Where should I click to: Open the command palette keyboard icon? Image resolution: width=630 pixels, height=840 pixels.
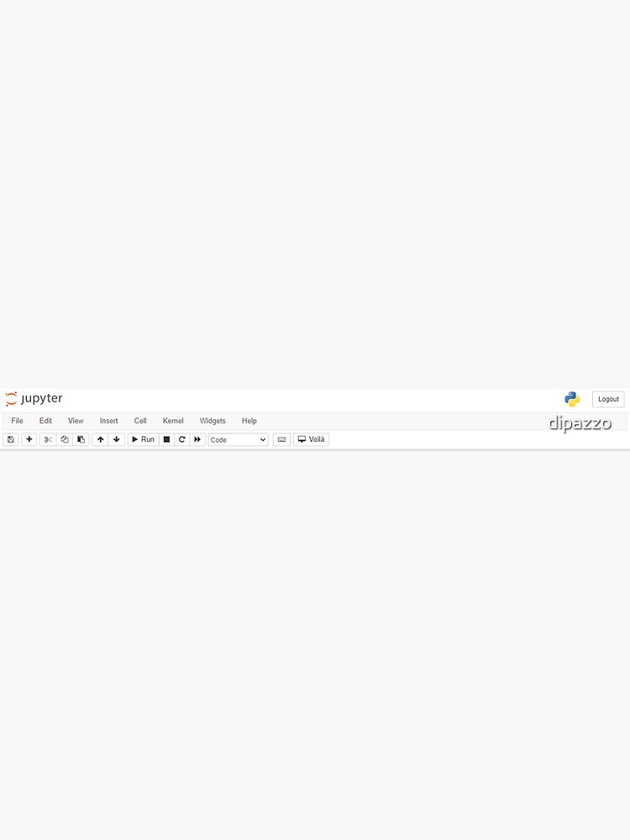point(281,439)
